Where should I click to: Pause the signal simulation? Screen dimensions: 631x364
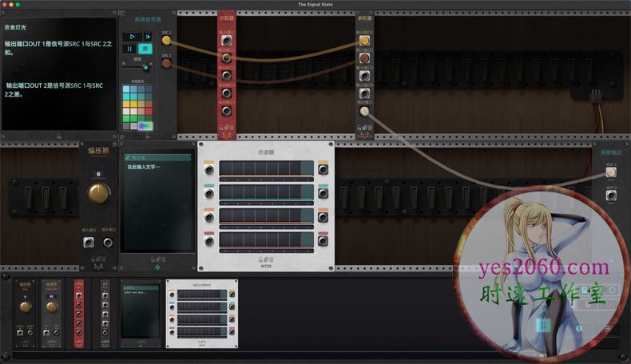[x=129, y=49]
